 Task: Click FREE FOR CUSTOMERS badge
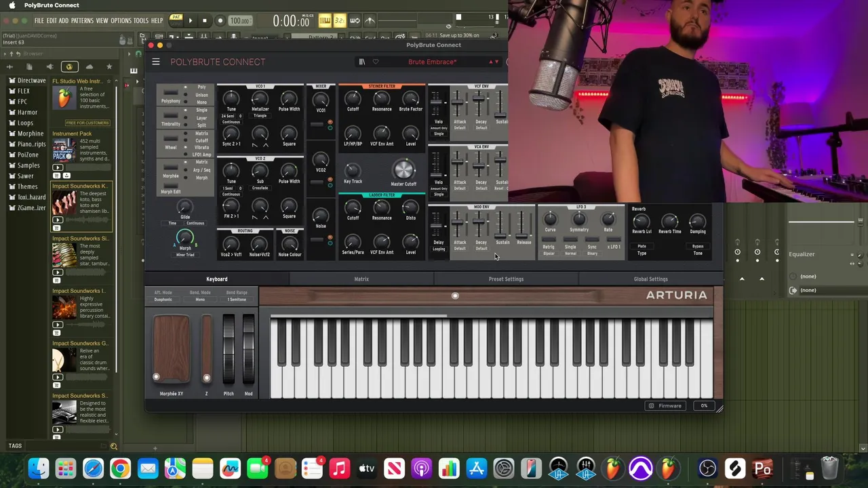[87, 123]
